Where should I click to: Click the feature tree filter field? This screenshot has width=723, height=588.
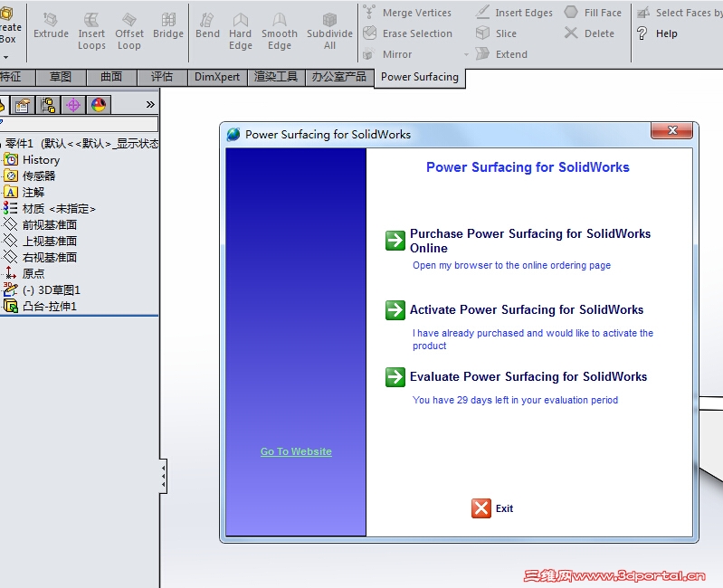[x=79, y=123]
